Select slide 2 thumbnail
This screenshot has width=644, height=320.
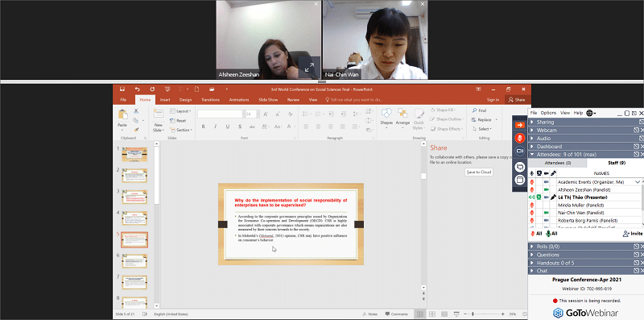[x=134, y=175]
